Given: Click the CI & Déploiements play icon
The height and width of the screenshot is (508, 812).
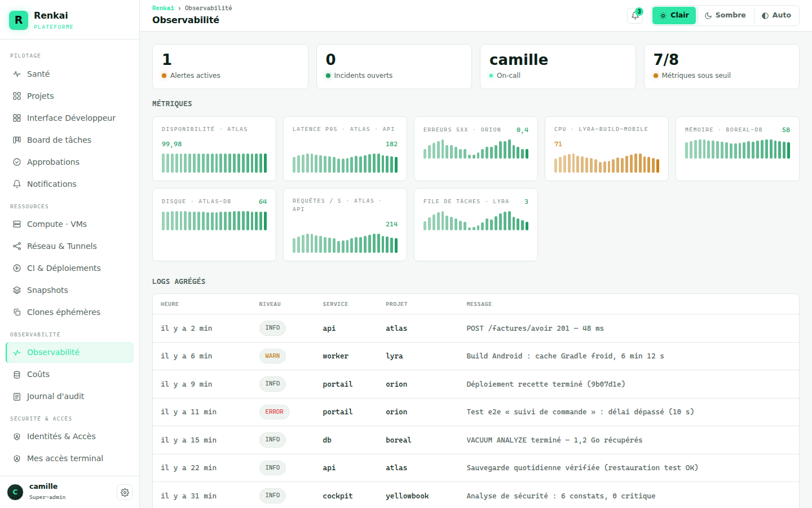Looking at the screenshot, I should coord(17,268).
